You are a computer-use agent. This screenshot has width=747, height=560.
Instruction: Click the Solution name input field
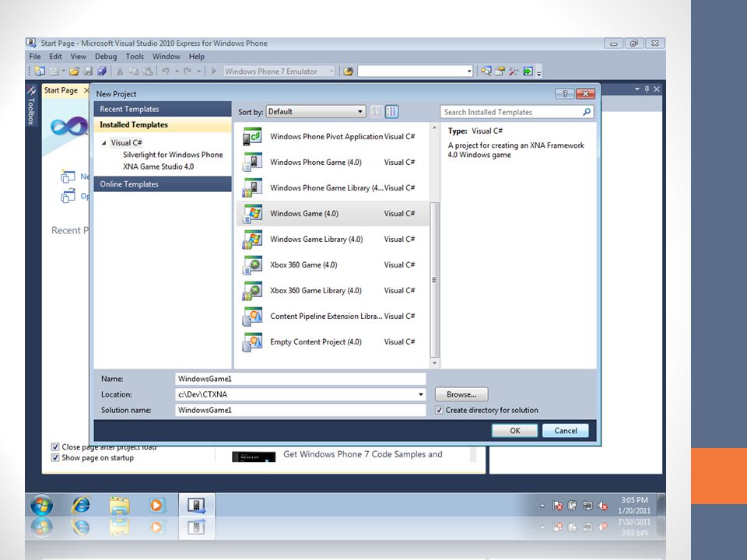[300, 410]
